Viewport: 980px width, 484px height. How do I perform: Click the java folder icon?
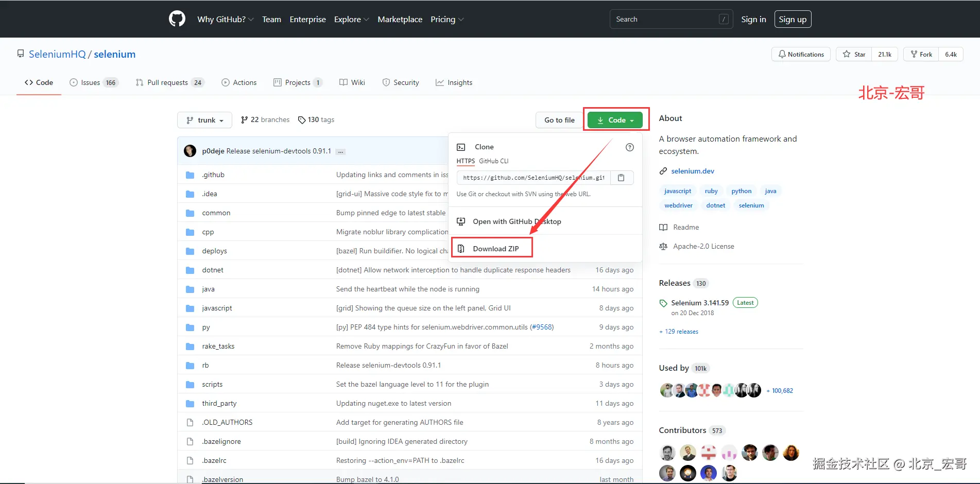pyautogui.click(x=190, y=289)
